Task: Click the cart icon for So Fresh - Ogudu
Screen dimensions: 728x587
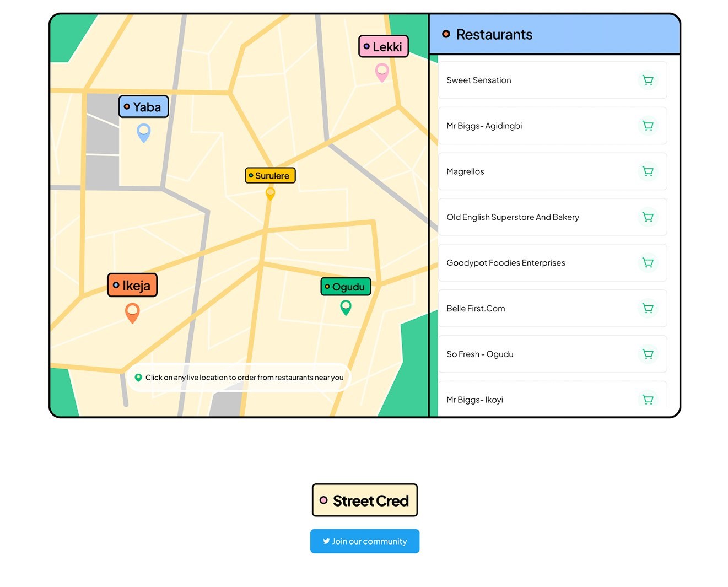Action: click(648, 354)
